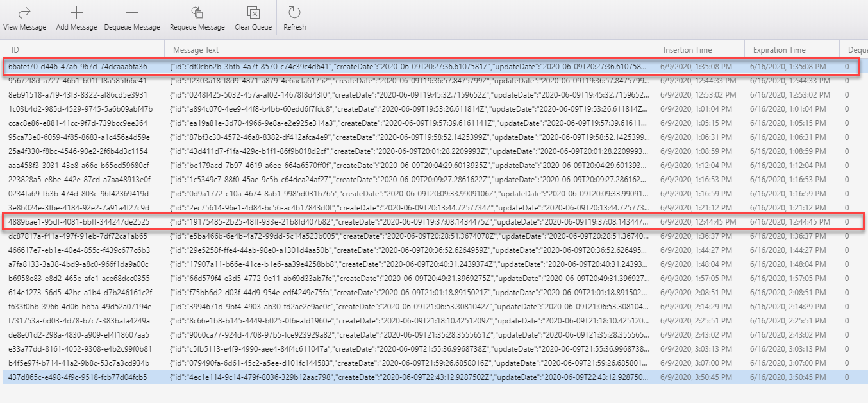Select message ID dc87817a-f41a-497f-91eb-7df72ca1ab65
The height and width of the screenshot is (403, 868).
78,236
